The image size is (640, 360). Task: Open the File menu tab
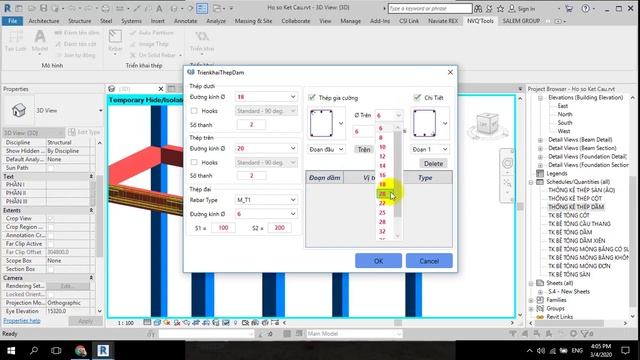coord(12,21)
